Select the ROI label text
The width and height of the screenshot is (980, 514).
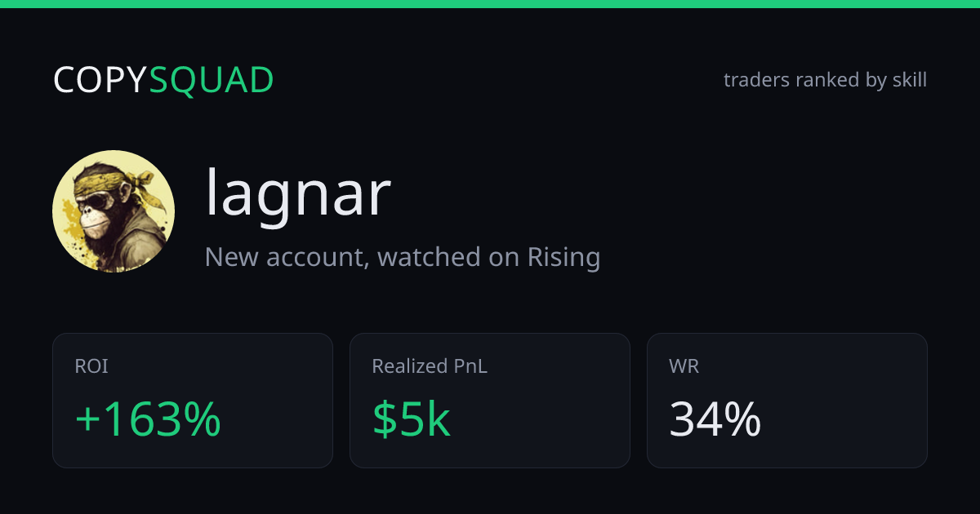tap(91, 367)
